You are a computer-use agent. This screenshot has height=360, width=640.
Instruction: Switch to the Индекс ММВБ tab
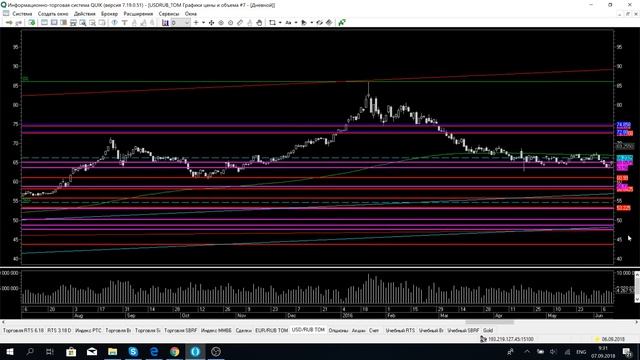click(x=216, y=330)
